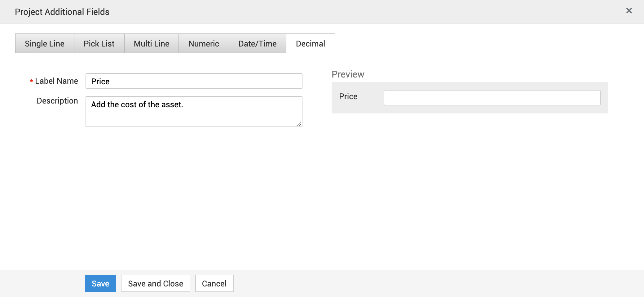This screenshot has width=644, height=297.
Task: Click the Save and Close button
Action: (x=155, y=283)
